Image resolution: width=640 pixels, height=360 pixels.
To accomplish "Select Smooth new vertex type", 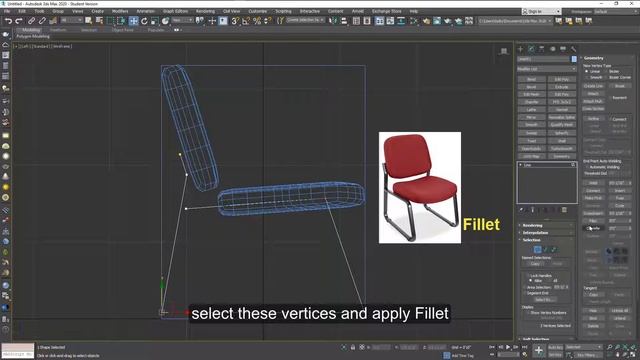I will pyautogui.click(x=587, y=77).
